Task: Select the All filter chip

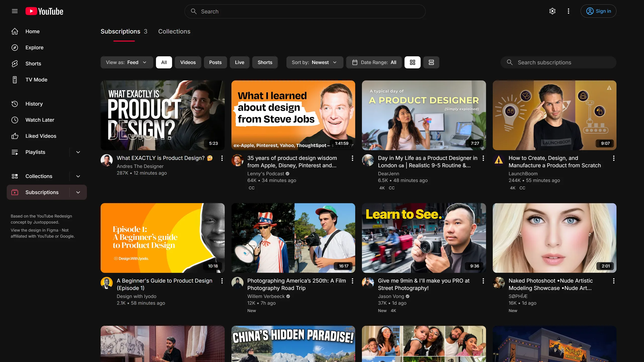Action: (164, 62)
